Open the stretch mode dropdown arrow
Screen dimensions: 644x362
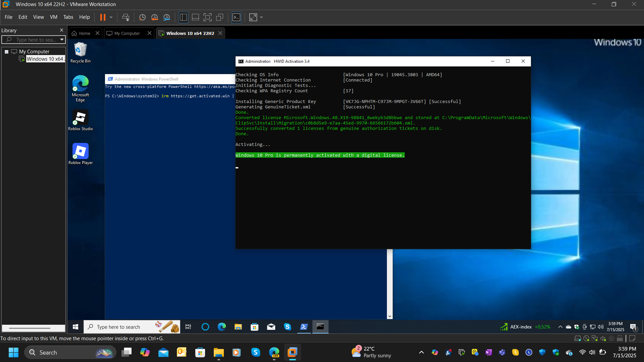coord(261,17)
